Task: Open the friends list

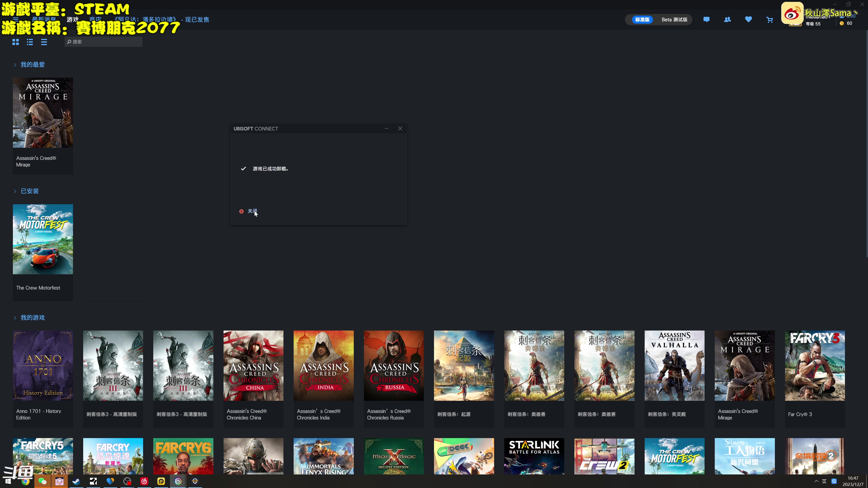Action: 727,19
